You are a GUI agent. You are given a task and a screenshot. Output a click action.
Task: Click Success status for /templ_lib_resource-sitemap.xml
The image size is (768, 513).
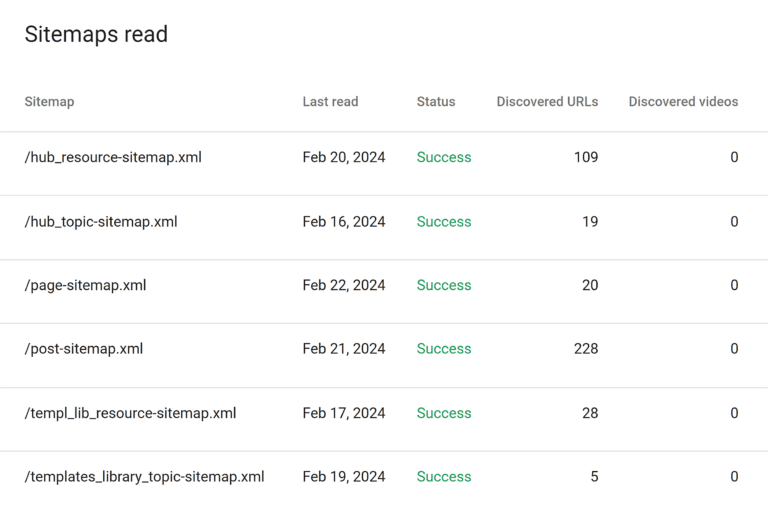444,413
